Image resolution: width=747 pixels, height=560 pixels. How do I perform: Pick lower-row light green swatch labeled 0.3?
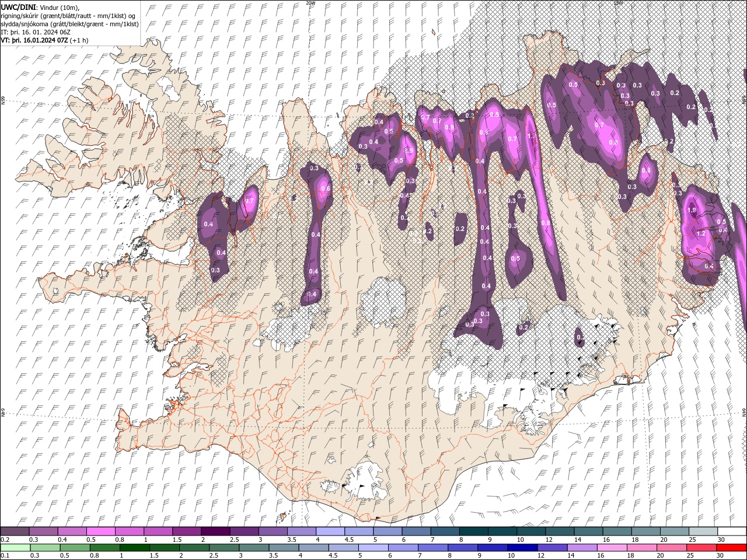(45, 548)
